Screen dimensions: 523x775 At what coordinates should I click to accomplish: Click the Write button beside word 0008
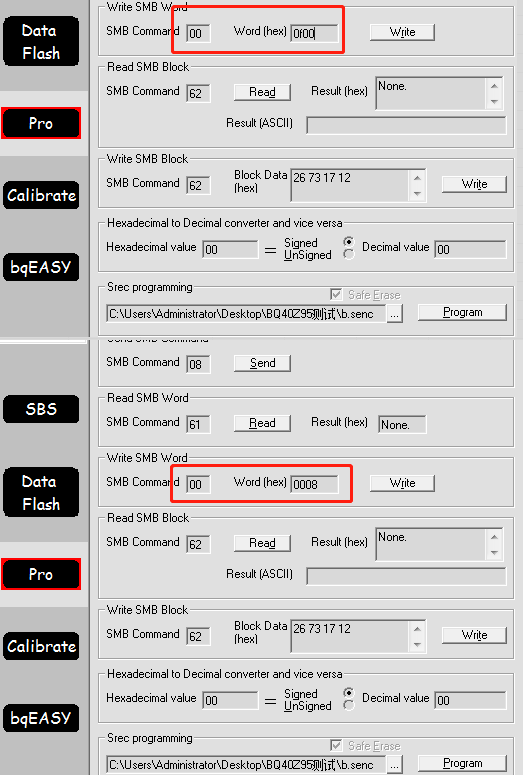[x=402, y=483]
